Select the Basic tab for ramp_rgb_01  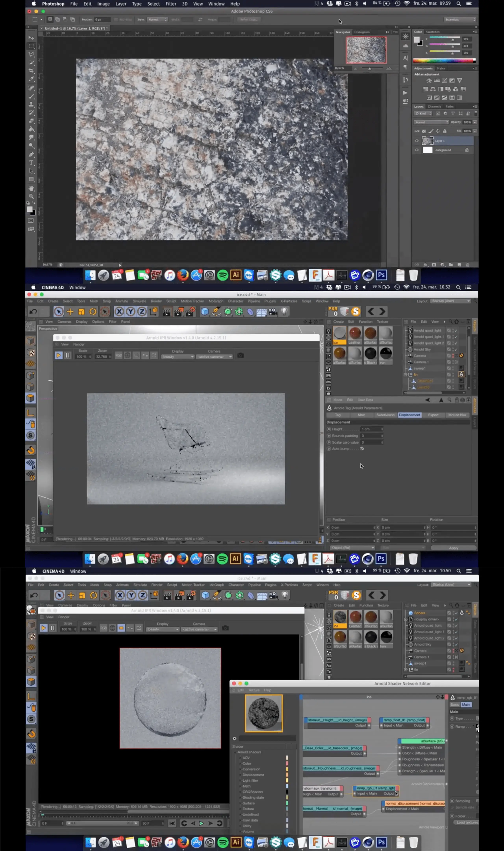(455, 705)
